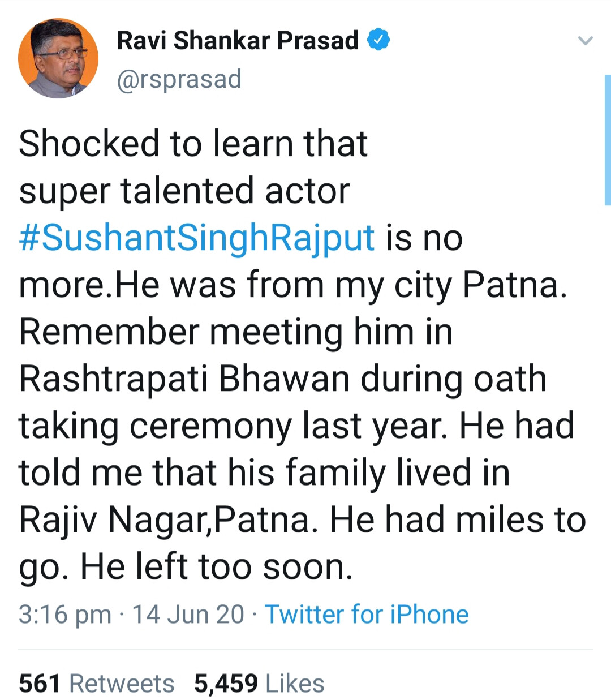Screen dimensions: 611x700
Task: Open the tweet options chevron menu
Action: pyautogui.click(x=585, y=41)
